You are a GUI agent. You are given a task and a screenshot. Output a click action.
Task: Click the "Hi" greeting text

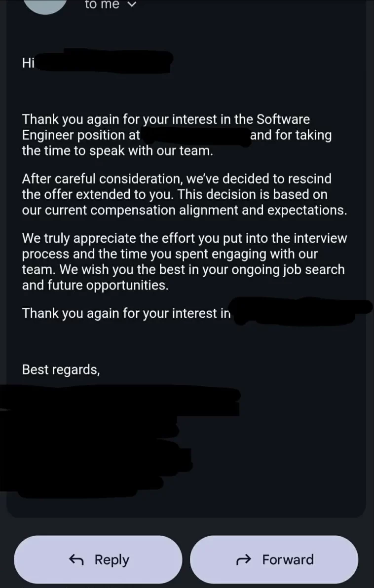click(x=28, y=64)
